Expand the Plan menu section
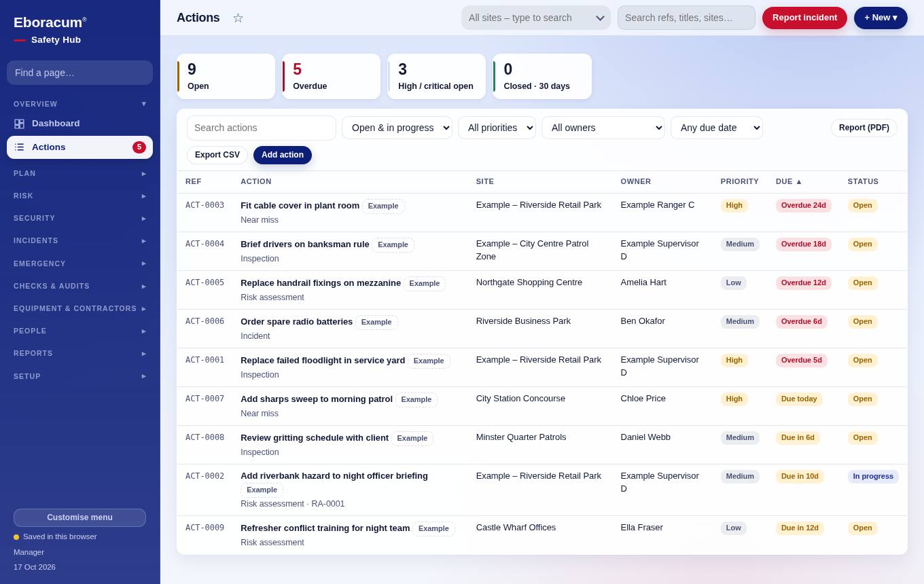 point(79,173)
